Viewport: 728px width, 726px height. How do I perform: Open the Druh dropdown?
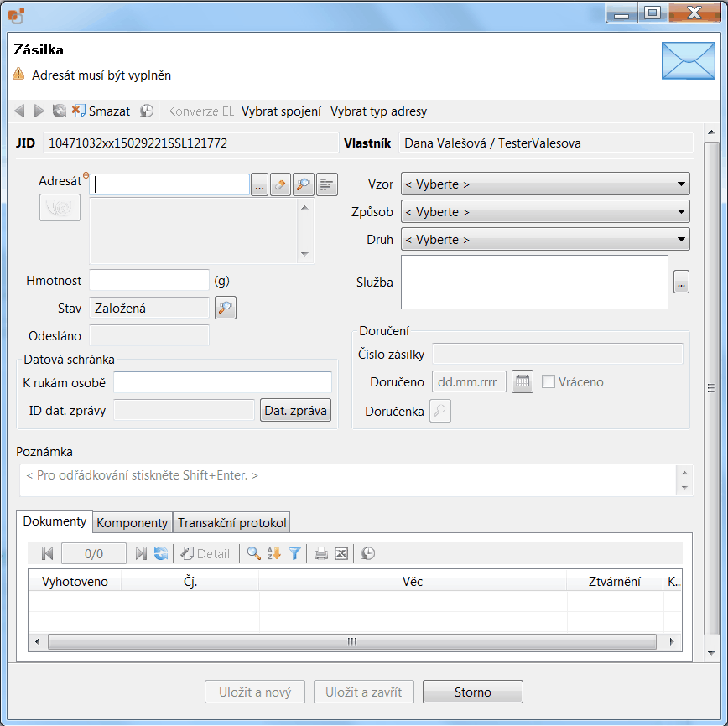[x=545, y=240]
